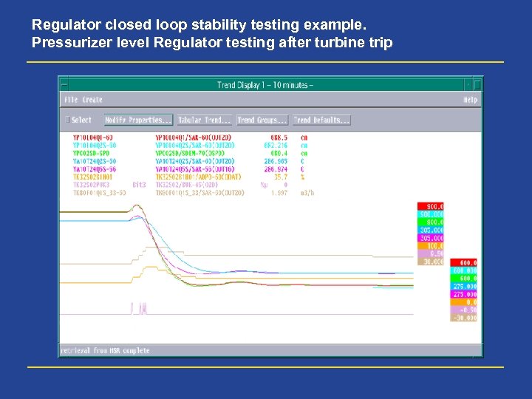Click the Trend Defaults... button
This screenshot has width=532, height=399.
(321, 120)
